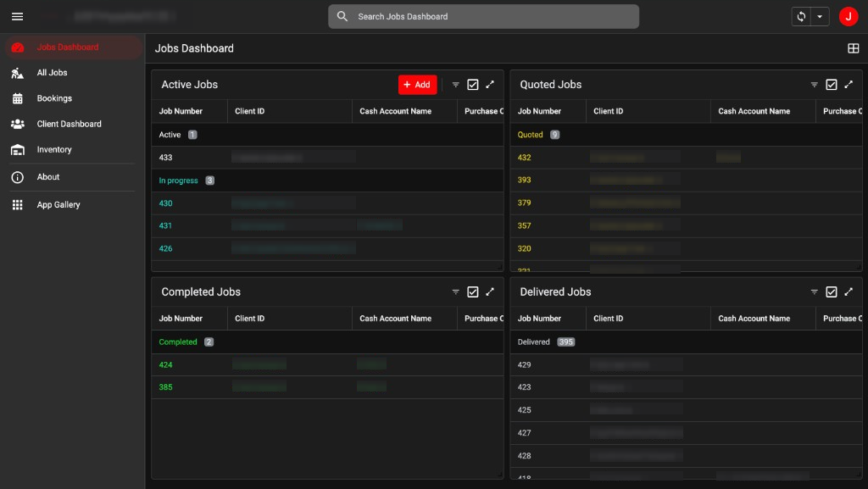Open the red J user avatar
The height and width of the screenshot is (489, 868).
(848, 17)
